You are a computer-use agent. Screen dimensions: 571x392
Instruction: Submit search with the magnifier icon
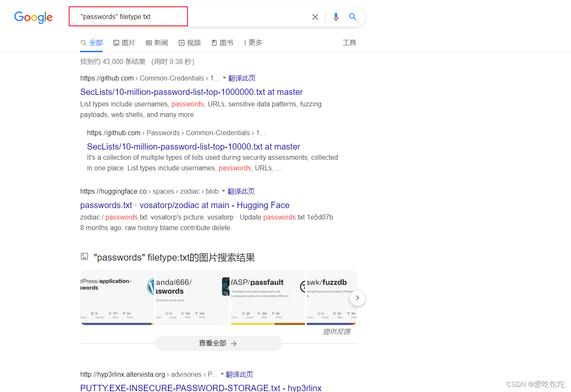(353, 17)
